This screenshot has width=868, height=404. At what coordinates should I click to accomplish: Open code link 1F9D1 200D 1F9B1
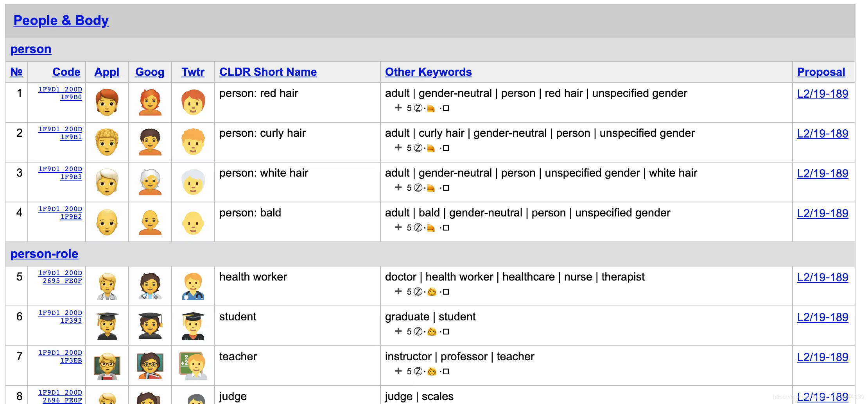60,133
